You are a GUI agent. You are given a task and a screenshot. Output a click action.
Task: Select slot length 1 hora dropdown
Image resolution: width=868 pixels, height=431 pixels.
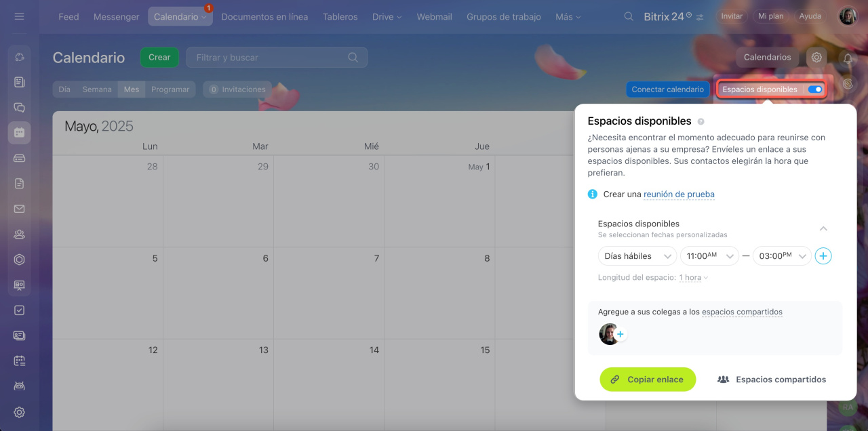(x=693, y=277)
